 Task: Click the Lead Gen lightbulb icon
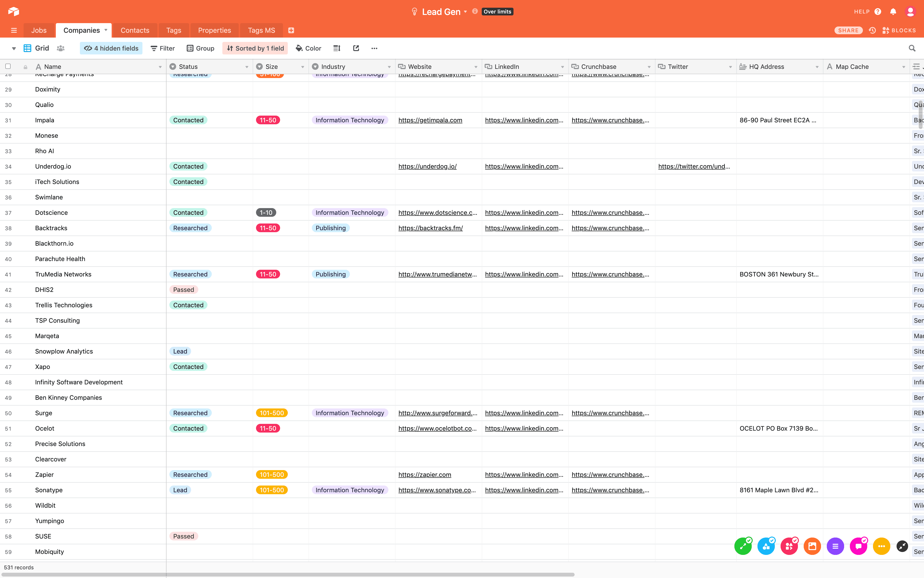[x=414, y=12]
